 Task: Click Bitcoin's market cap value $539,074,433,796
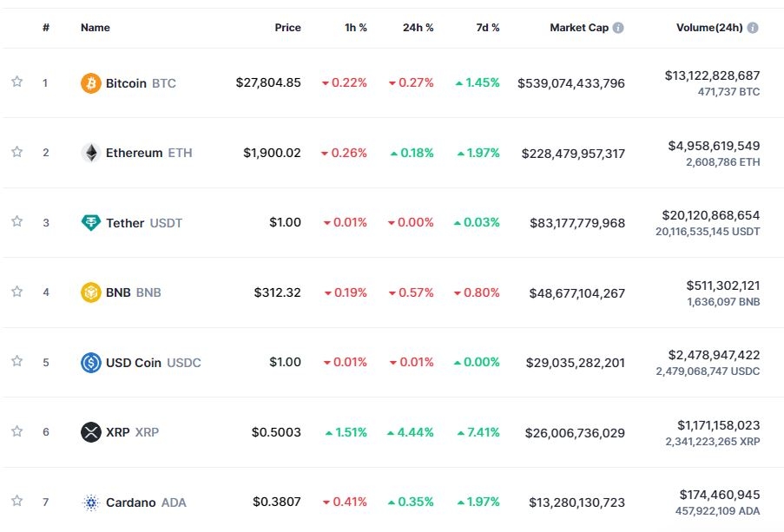tap(570, 83)
